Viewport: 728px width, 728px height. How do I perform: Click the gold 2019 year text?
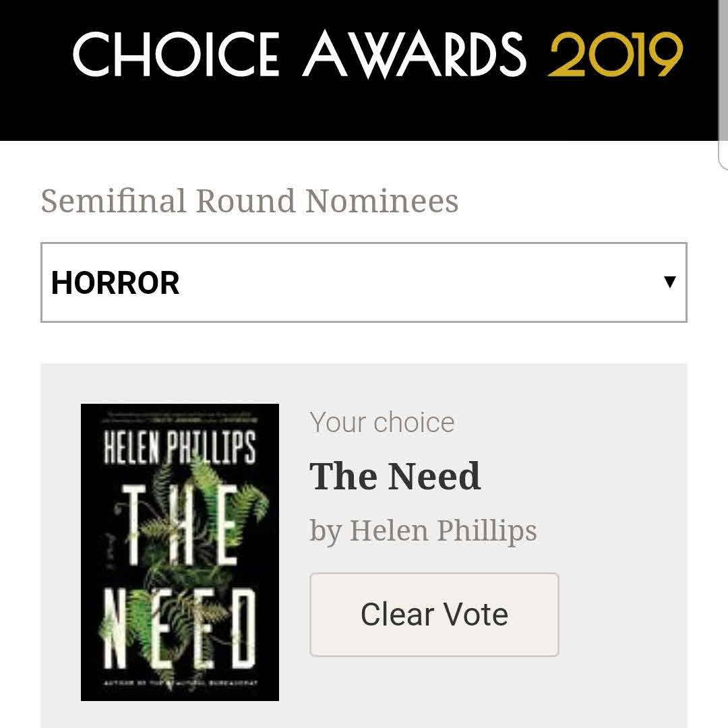615,54
